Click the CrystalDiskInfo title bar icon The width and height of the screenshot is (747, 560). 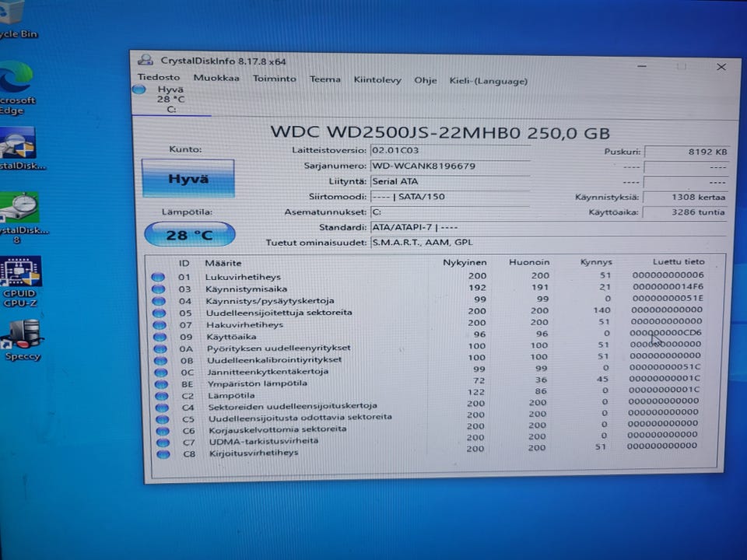click(146, 60)
